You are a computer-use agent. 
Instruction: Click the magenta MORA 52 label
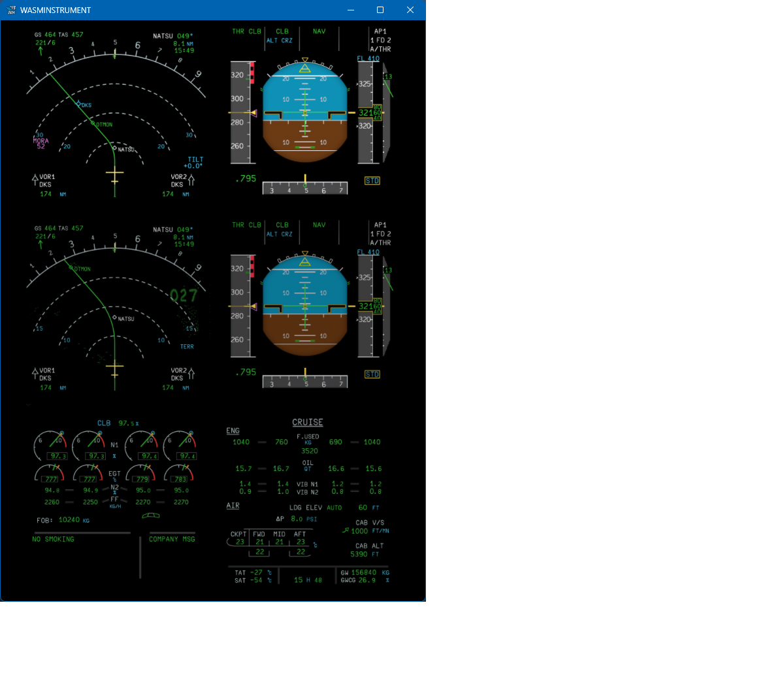(x=41, y=144)
